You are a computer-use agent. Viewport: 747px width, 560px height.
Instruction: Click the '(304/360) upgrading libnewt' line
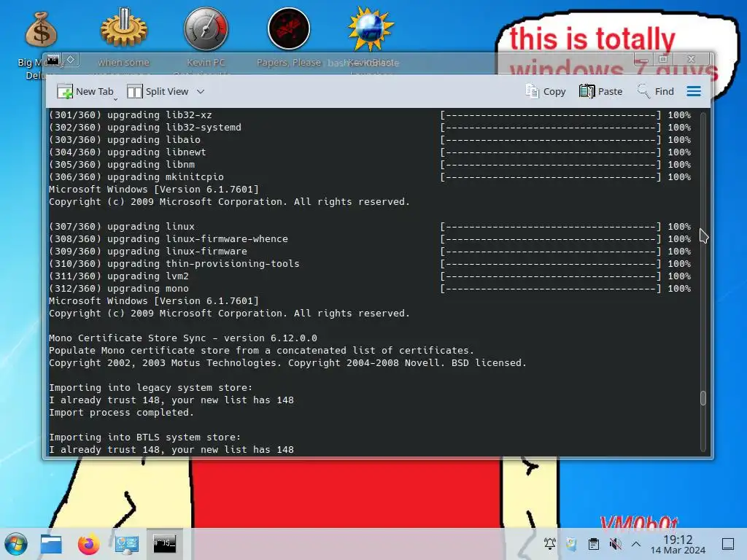(x=370, y=152)
